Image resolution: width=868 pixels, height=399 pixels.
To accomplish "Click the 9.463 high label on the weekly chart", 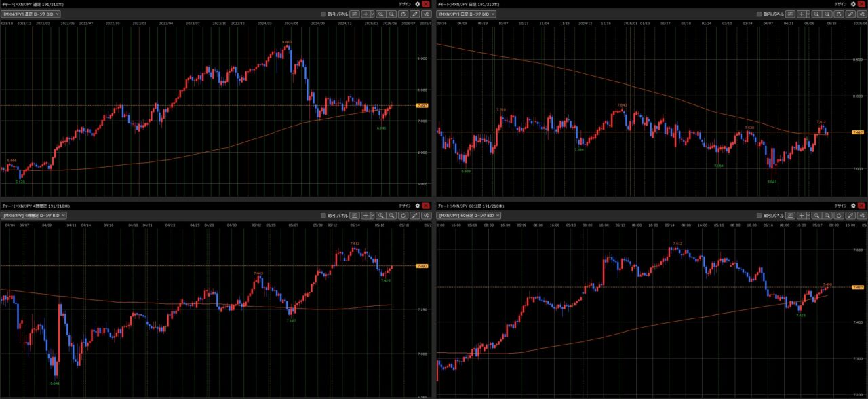I will pyautogui.click(x=288, y=42).
